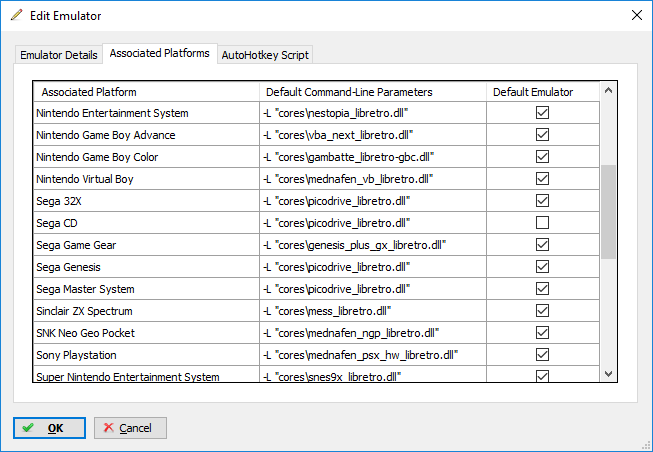Click the vertical scrollbar thumb
This screenshot has width=653, height=452.
coord(608,212)
